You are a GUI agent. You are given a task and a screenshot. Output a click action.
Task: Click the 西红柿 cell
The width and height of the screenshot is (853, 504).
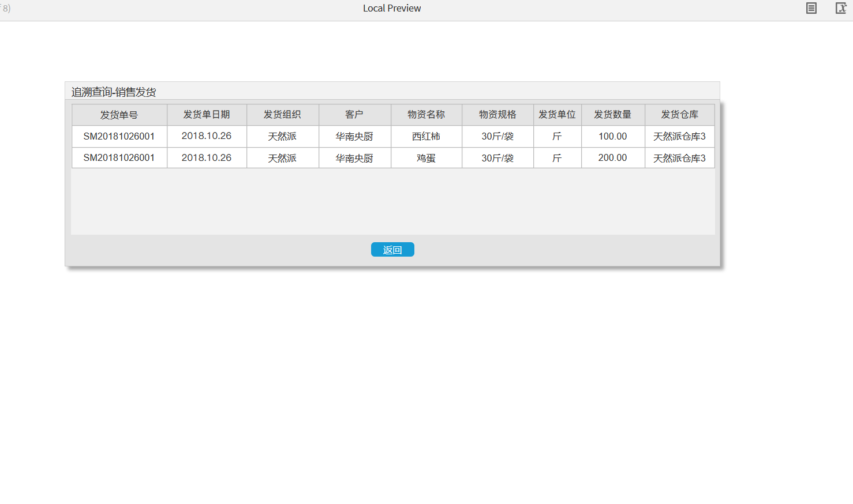click(x=426, y=137)
